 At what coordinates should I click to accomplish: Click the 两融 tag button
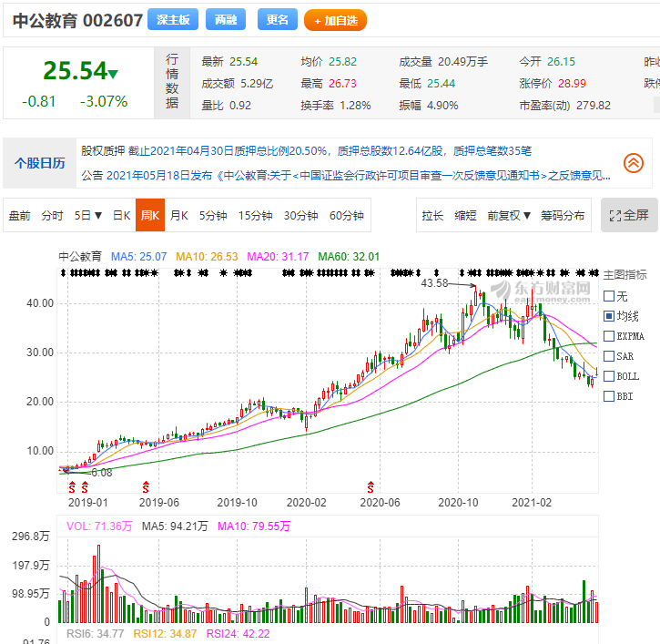(x=226, y=20)
